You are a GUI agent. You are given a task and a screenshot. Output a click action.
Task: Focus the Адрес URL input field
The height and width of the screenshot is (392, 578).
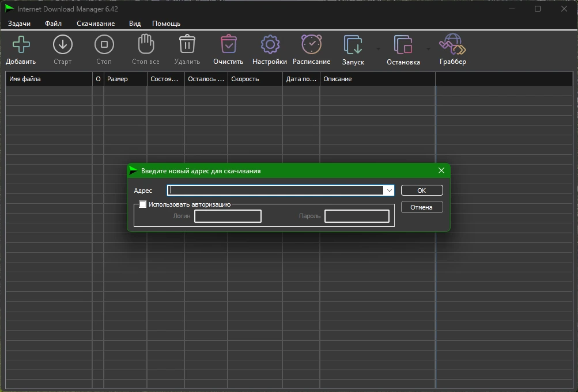(x=275, y=191)
